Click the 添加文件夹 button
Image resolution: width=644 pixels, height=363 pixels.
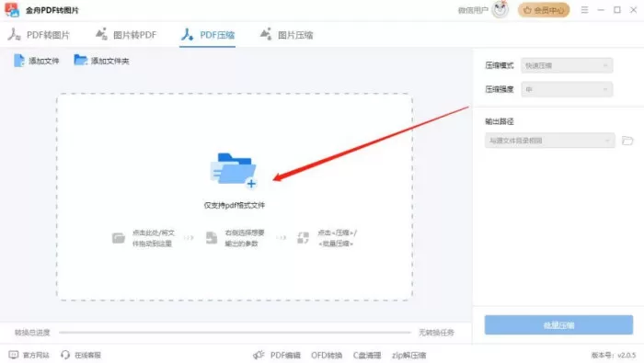click(x=101, y=61)
